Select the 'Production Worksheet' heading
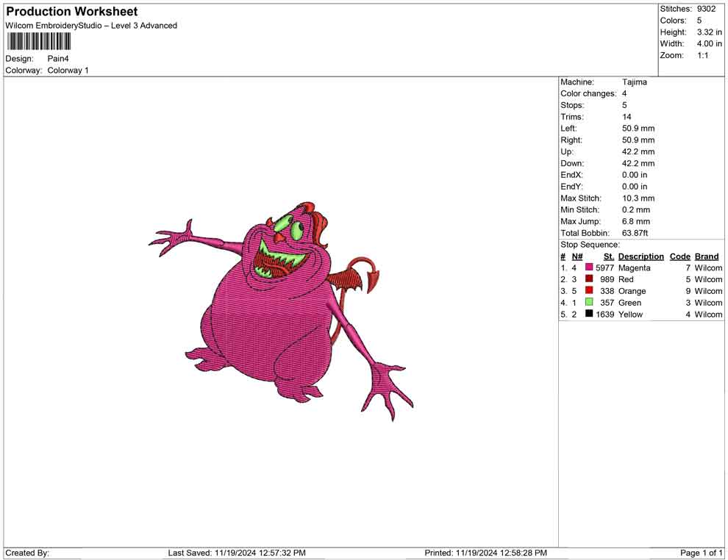 72,12
